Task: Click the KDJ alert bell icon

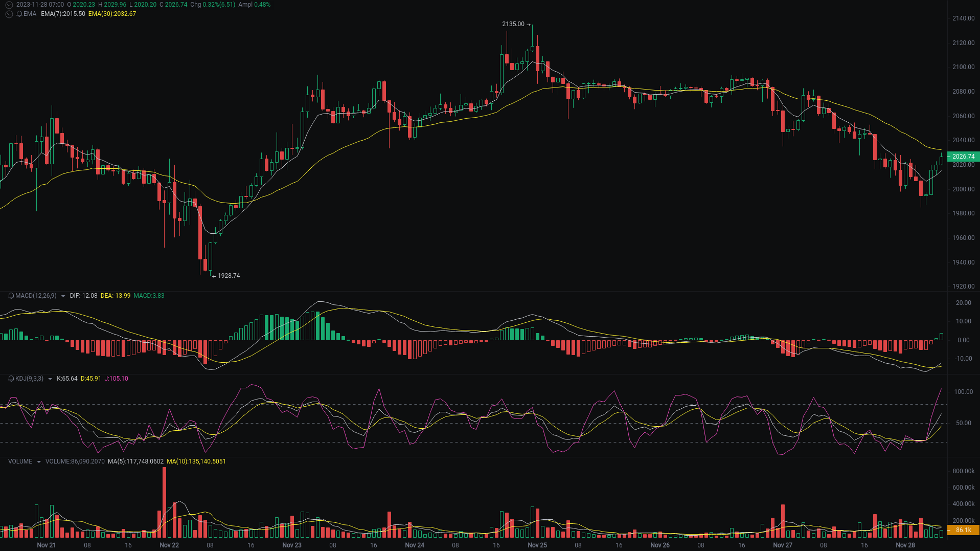Action: click(x=12, y=379)
